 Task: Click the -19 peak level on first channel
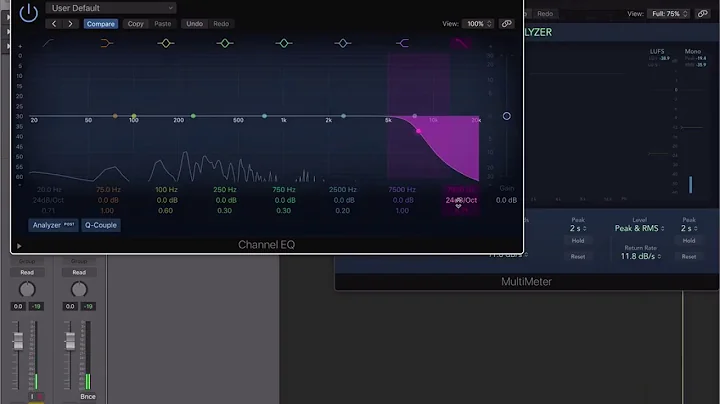coord(36,306)
